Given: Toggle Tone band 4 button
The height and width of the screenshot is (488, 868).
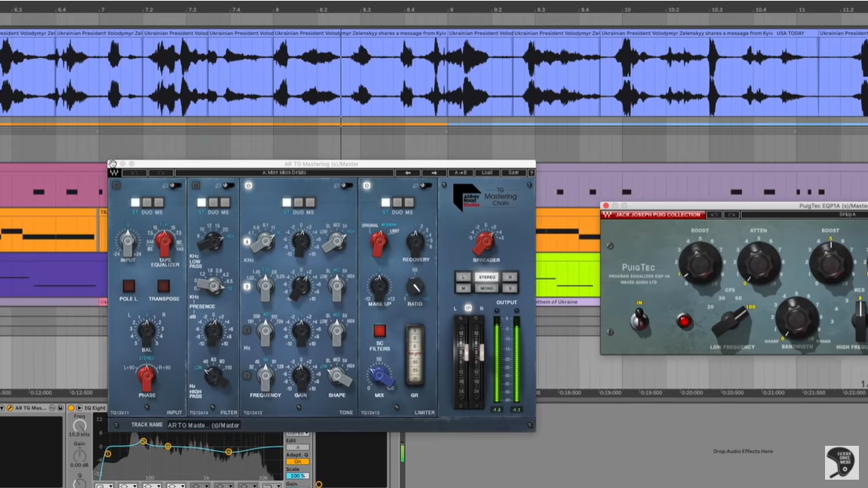Looking at the screenshot, I should pos(247,241).
